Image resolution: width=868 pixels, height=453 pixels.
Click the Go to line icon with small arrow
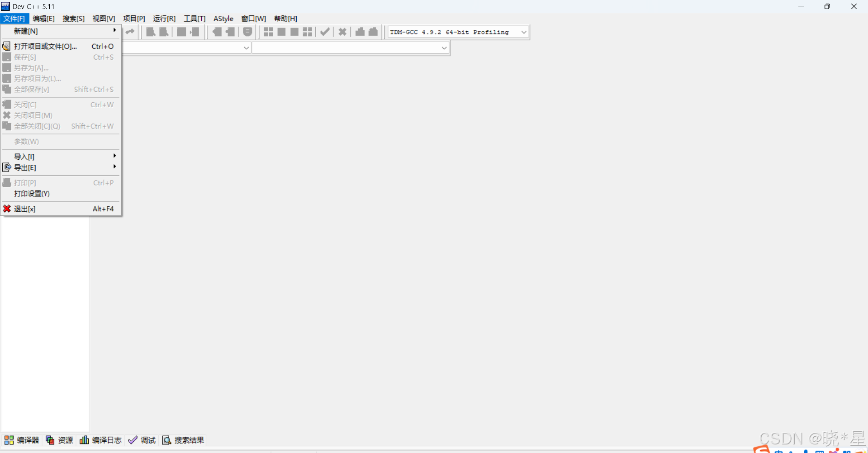point(194,32)
